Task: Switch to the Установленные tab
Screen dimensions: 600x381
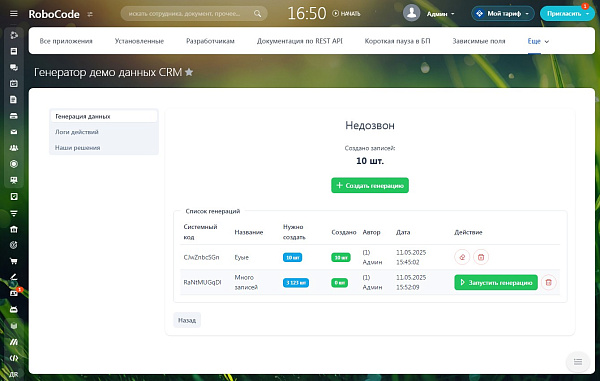Action: click(139, 41)
